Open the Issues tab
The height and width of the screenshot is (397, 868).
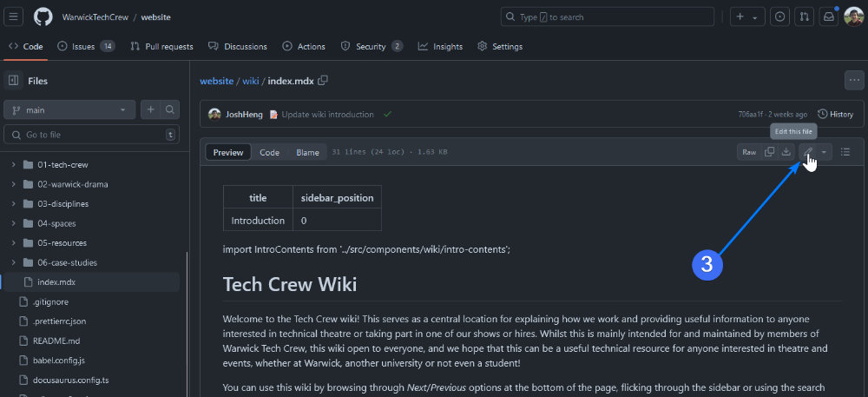coord(85,46)
